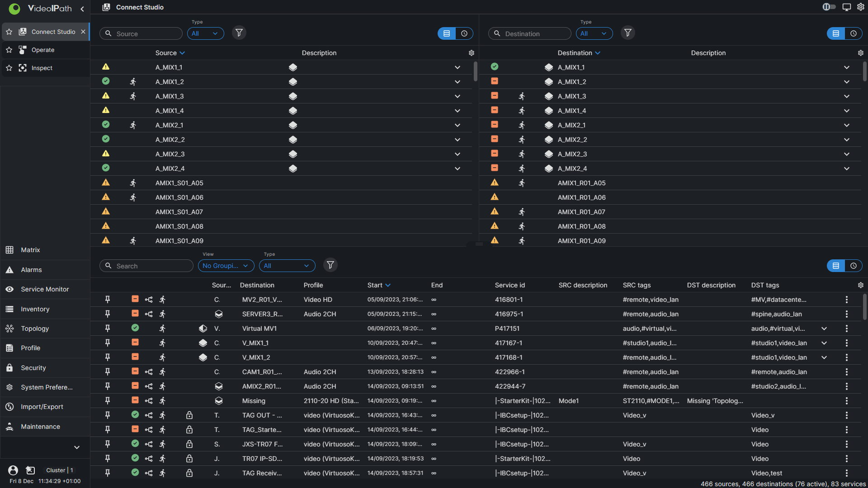Select Service Monitor in the sidebar
This screenshot has height=488, width=868.
(x=44, y=289)
